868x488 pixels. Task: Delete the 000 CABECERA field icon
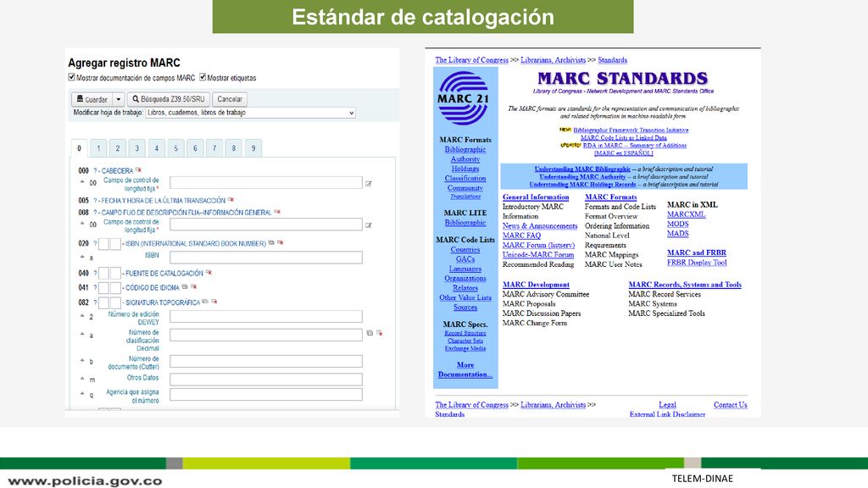pyautogui.click(x=138, y=169)
